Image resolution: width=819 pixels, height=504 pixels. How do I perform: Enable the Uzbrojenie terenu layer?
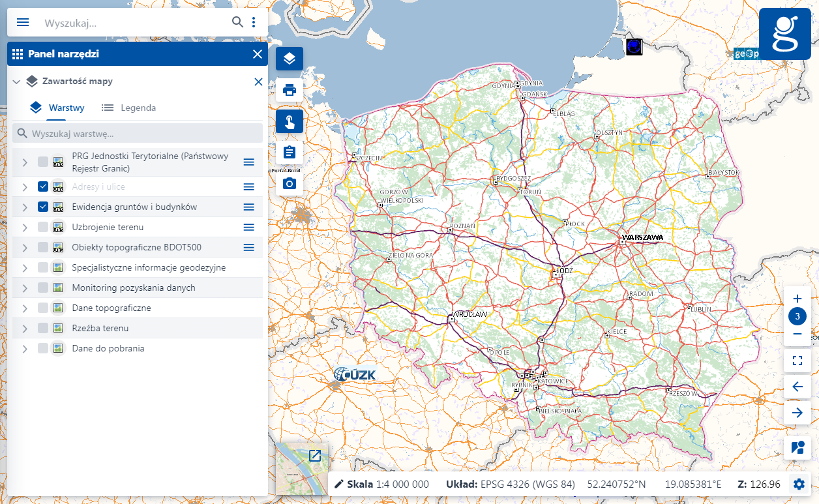[43, 227]
